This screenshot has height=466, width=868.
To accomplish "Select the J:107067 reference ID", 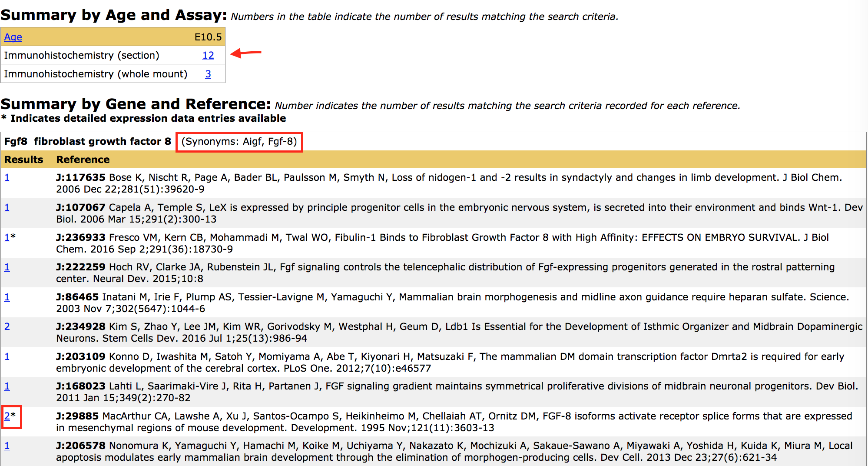I will (81, 207).
